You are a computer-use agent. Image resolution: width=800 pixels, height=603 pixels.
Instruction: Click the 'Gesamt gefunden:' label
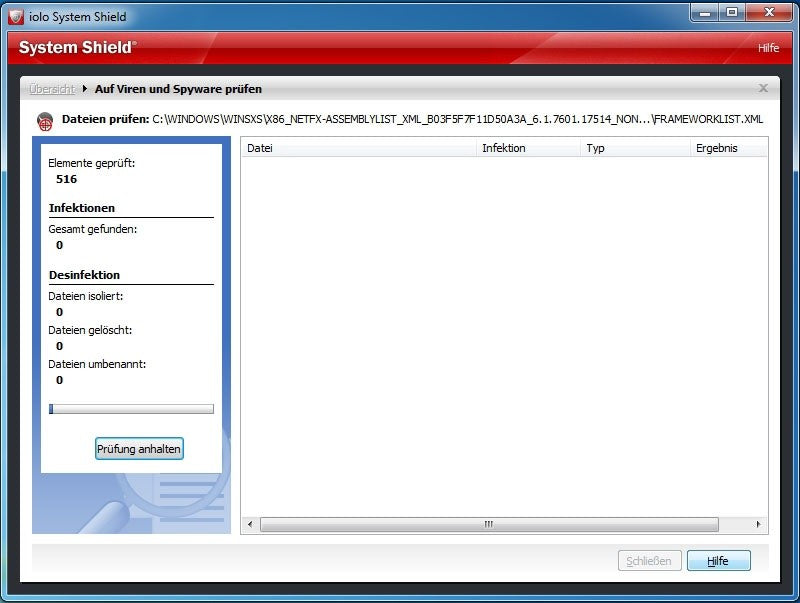pyautogui.click(x=92, y=229)
